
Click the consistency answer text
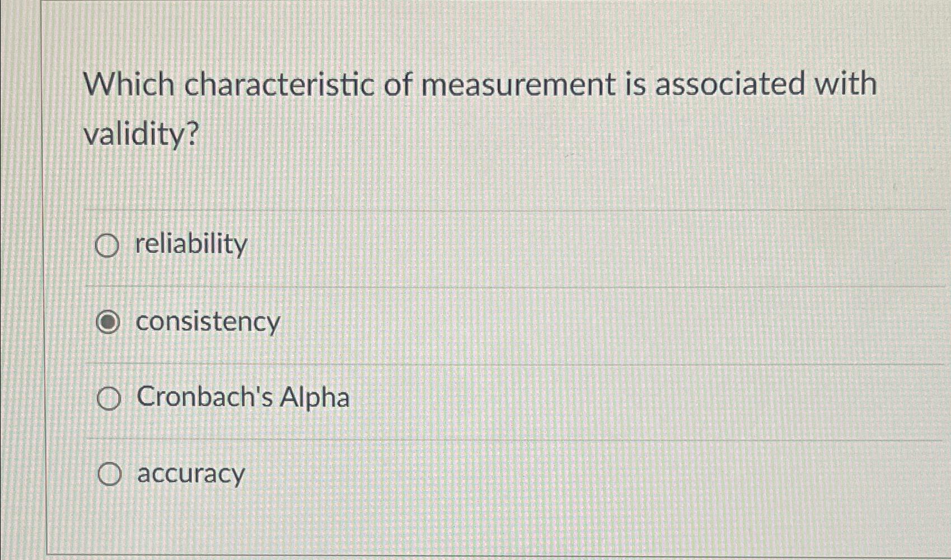click(x=207, y=322)
